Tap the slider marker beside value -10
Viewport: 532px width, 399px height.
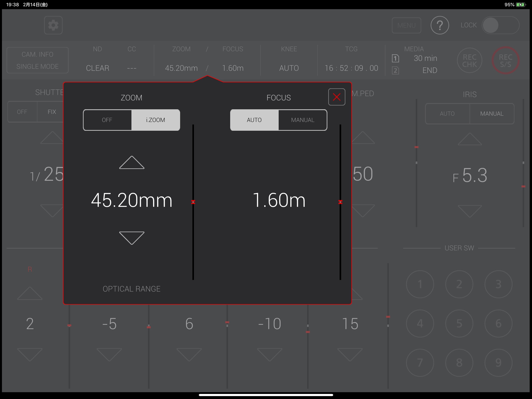click(308, 332)
